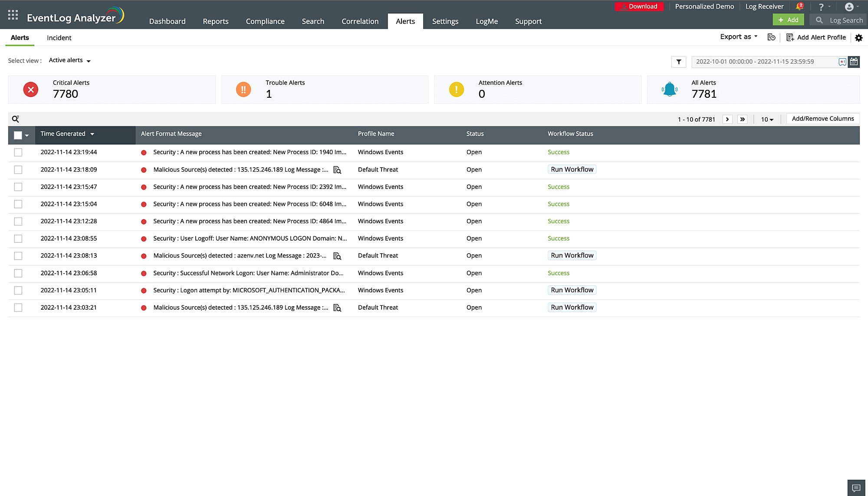Open the calendar picker for the date range
Viewport: 868px width, 496px height.
click(854, 62)
